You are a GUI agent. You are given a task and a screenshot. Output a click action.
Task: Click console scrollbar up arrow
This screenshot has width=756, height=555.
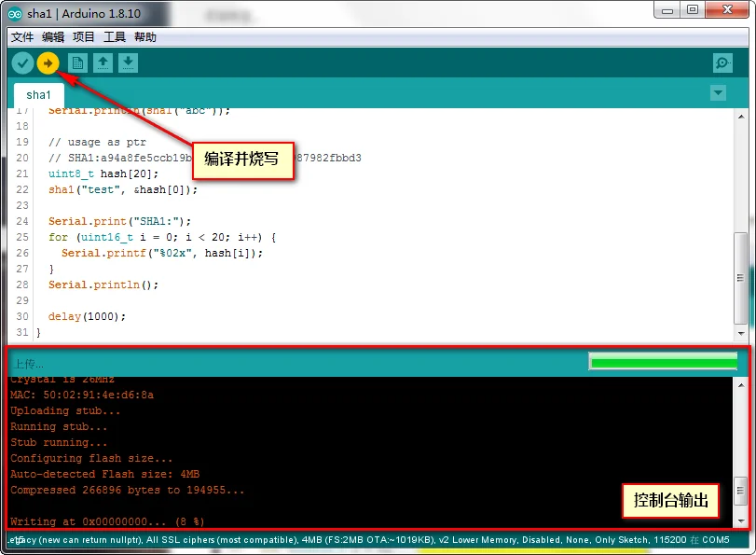741,384
